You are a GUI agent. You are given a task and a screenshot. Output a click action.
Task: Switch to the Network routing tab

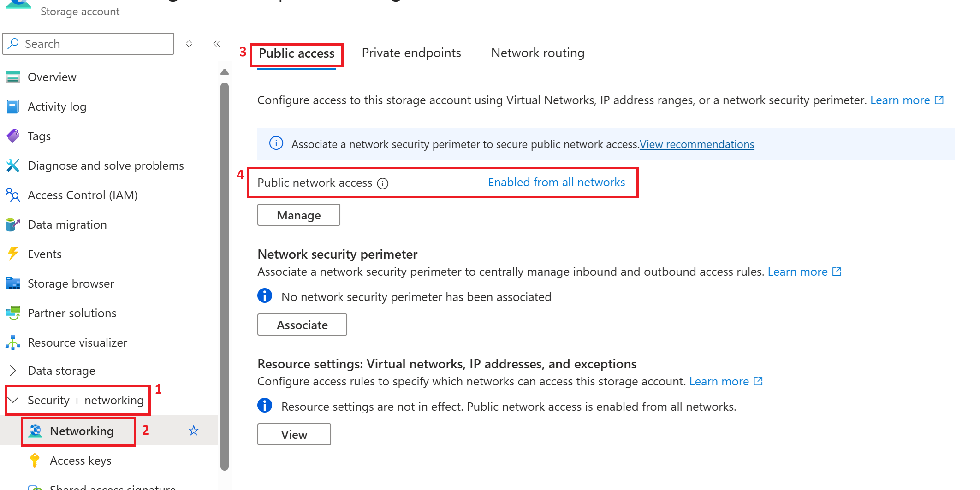(538, 53)
